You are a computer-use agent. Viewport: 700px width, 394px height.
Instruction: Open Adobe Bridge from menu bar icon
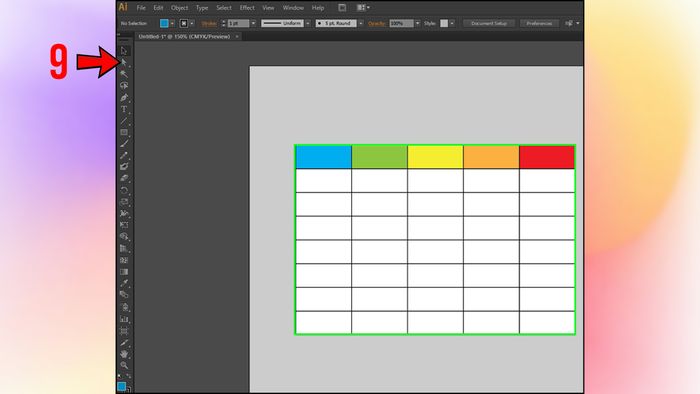[x=342, y=8]
